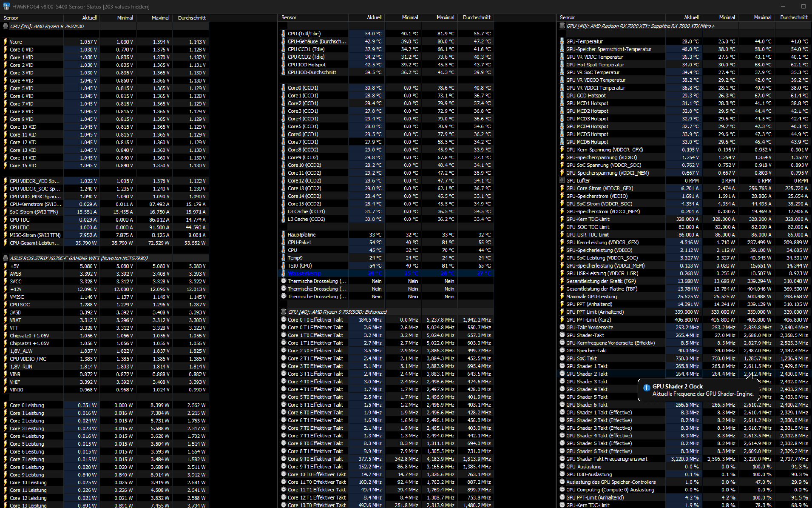Click the Vcore voltage lightning icon
Screen dimensions: 812x508
(5, 42)
